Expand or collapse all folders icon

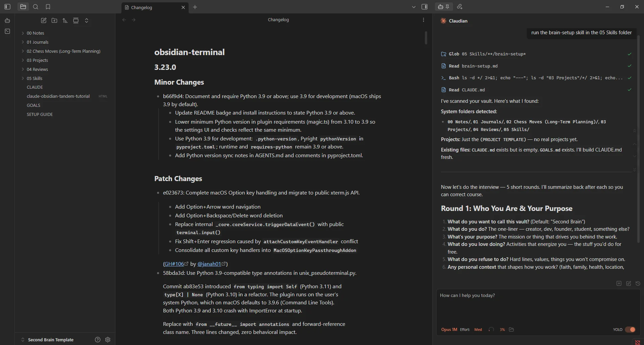[87, 20]
